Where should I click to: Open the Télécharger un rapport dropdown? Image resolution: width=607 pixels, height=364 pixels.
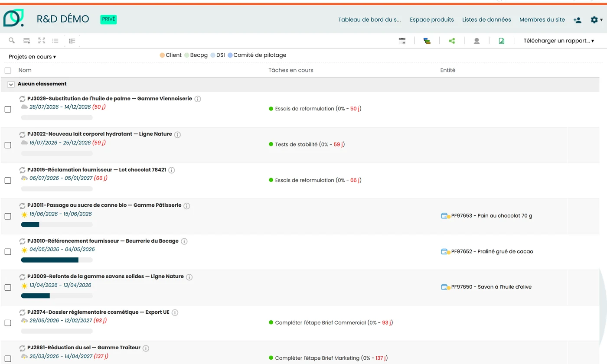point(559,41)
